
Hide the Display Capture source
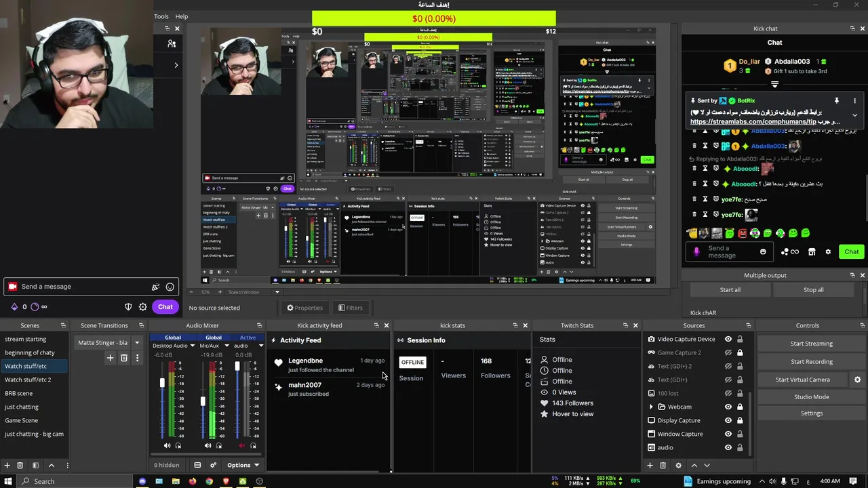tap(728, 420)
